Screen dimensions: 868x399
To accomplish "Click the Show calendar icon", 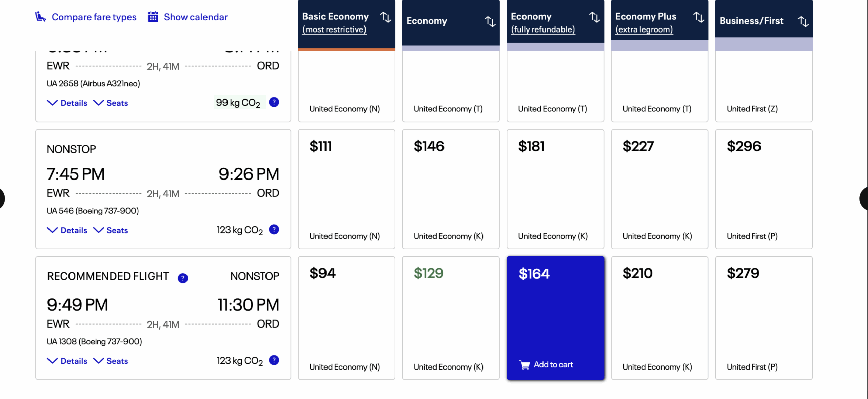I will point(153,17).
